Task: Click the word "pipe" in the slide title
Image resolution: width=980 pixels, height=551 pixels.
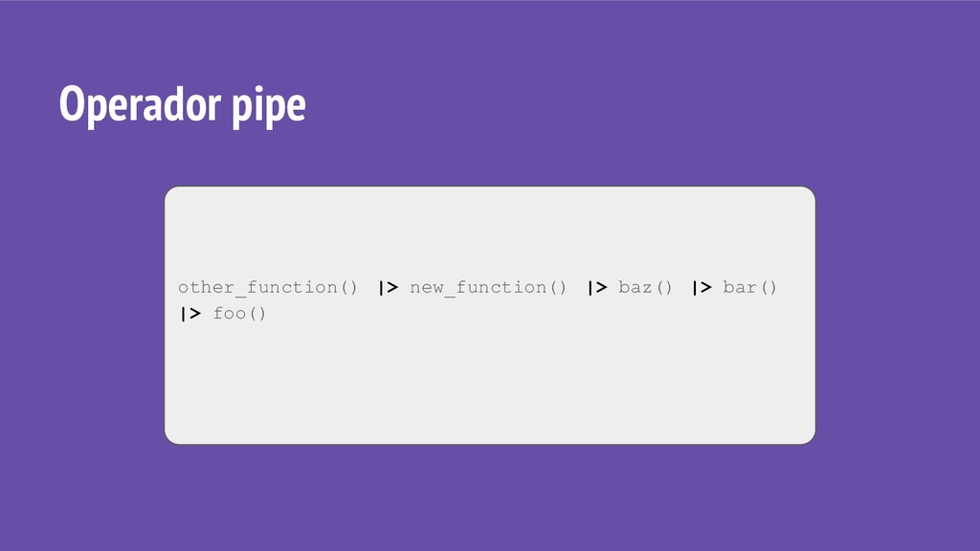Action: 269,104
